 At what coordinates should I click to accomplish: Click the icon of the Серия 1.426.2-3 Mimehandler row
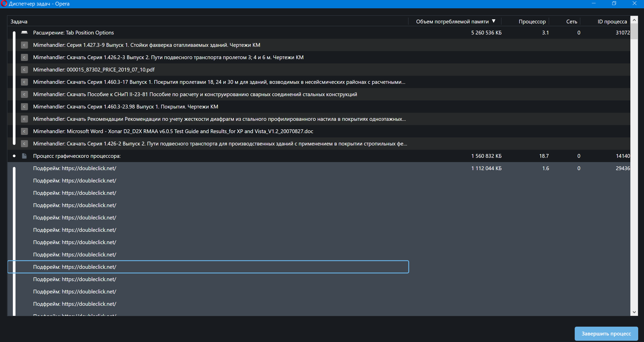tap(24, 57)
